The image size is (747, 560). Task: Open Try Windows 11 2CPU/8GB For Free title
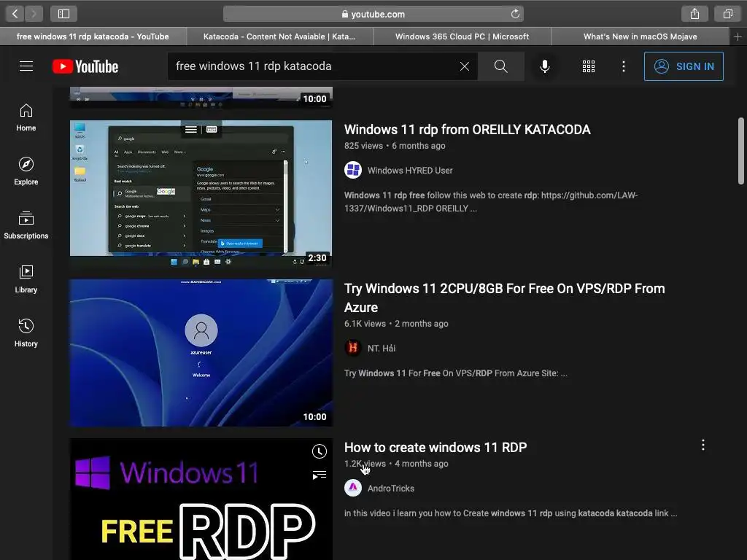505,297
